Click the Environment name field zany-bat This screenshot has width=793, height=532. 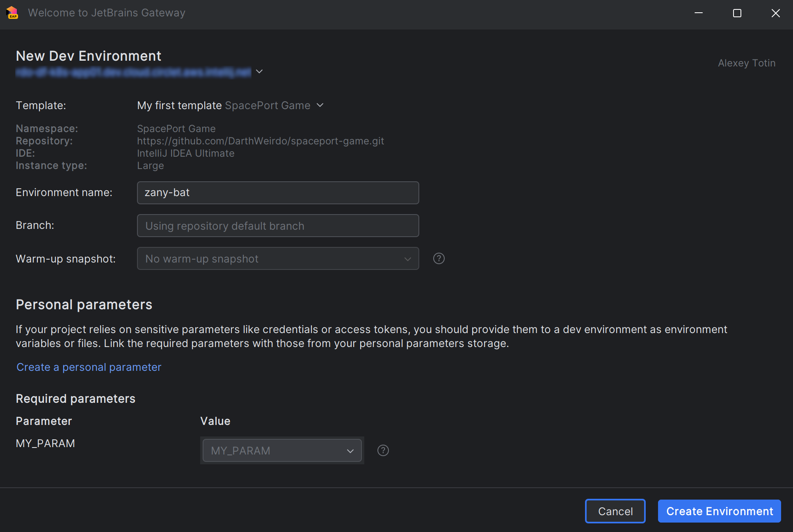tap(277, 193)
